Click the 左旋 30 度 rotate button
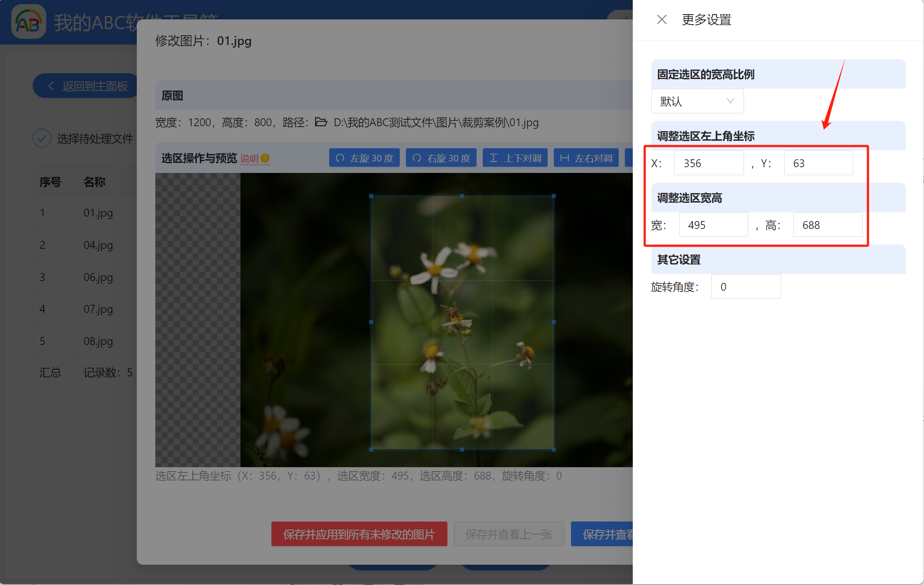The height and width of the screenshot is (585, 924). pos(364,158)
